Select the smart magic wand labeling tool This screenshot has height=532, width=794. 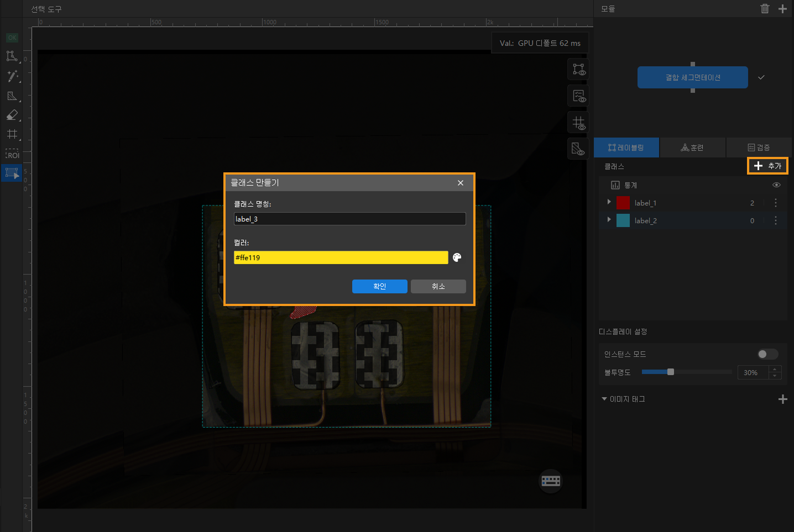[12, 76]
